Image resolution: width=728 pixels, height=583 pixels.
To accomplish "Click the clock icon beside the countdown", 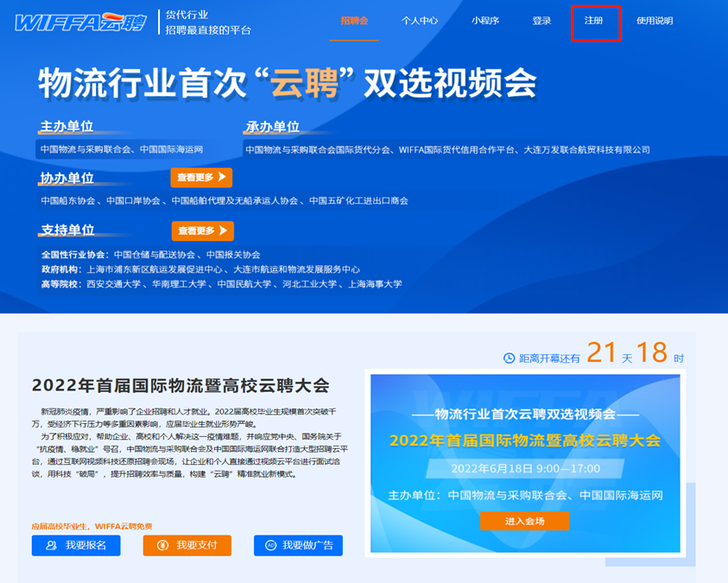I will point(509,358).
